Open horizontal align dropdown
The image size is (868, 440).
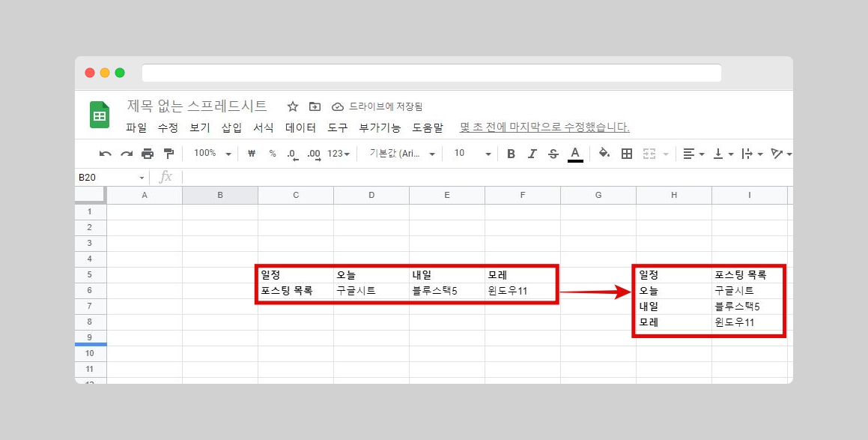[x=693, y=154]
